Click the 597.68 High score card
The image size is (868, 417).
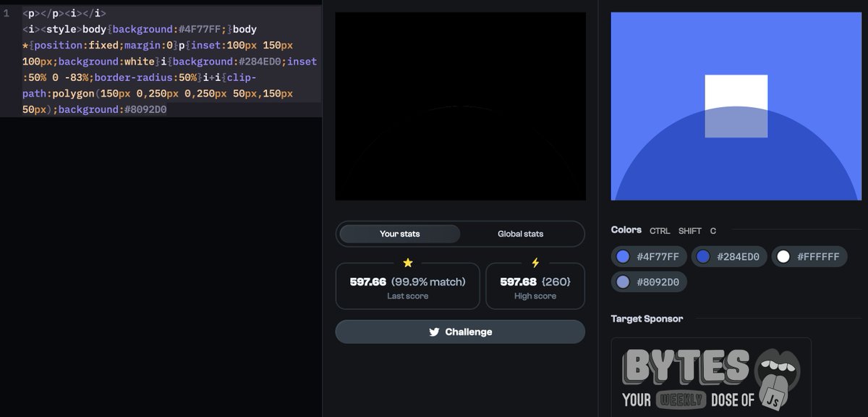pos(535,286)
